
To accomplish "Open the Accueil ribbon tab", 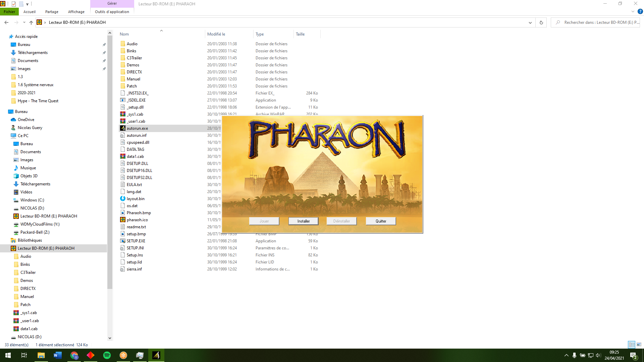I will [x=30, y=12].
